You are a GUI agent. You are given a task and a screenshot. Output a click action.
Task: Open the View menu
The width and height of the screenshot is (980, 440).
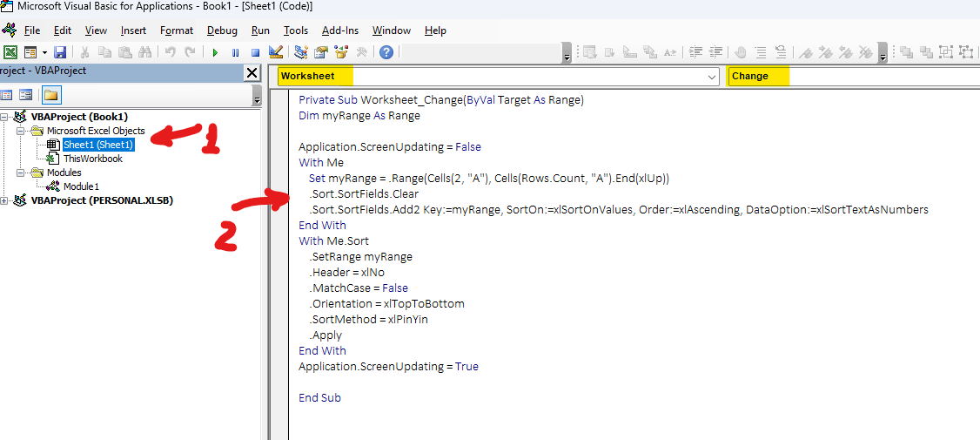tap(96, 30)
